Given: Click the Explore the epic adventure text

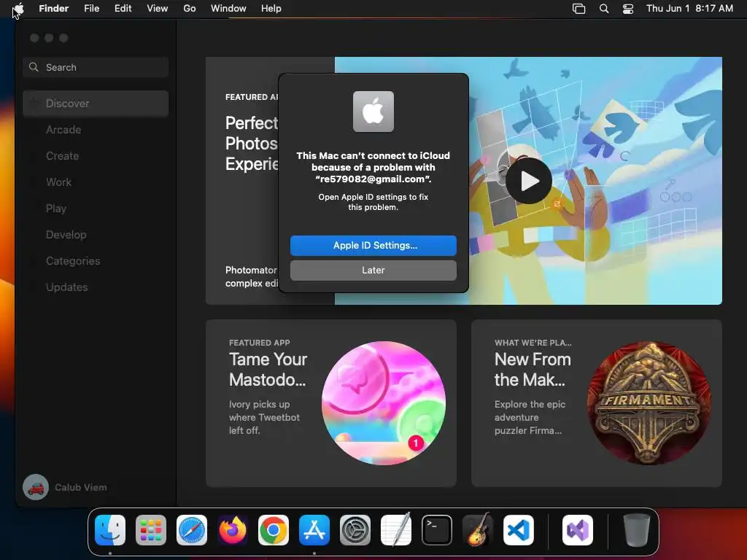Looking at the screenshot, I should pyautogui.click(x=530, y=417).
